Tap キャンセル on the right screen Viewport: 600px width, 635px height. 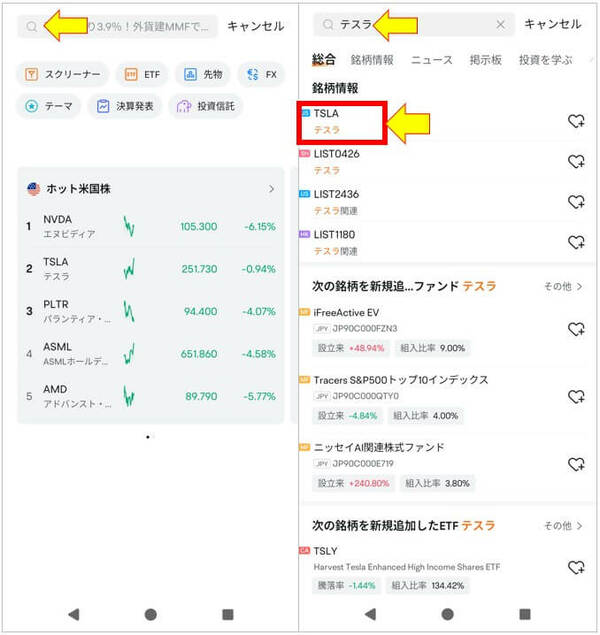tap(553, 24)
